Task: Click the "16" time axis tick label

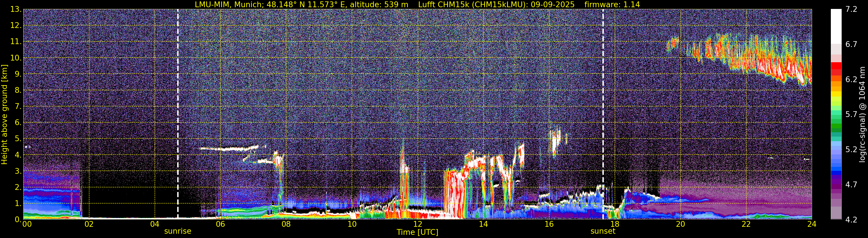Action: tap(549, 224)
